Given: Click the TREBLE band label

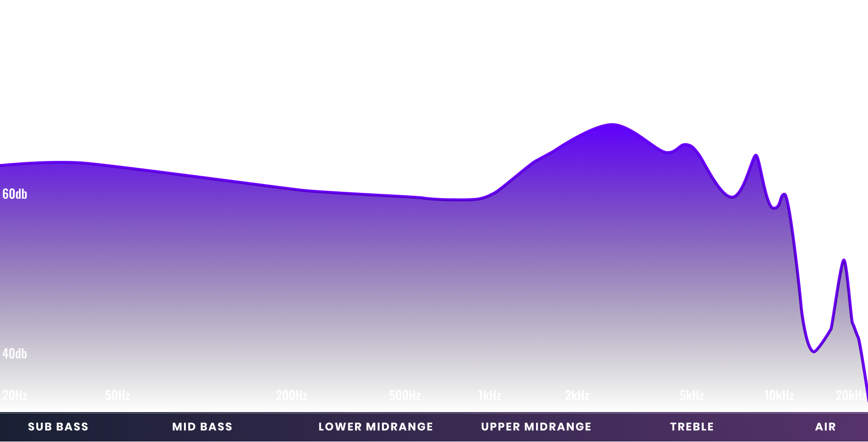Looking at the screenshot, I should (692, 427).
